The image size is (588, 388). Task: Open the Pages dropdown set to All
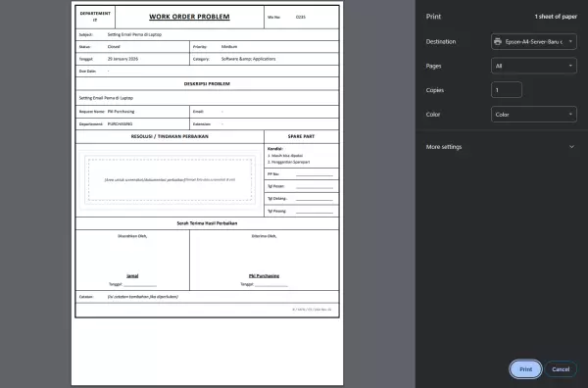pyautogui.click(x=534, y=66)
